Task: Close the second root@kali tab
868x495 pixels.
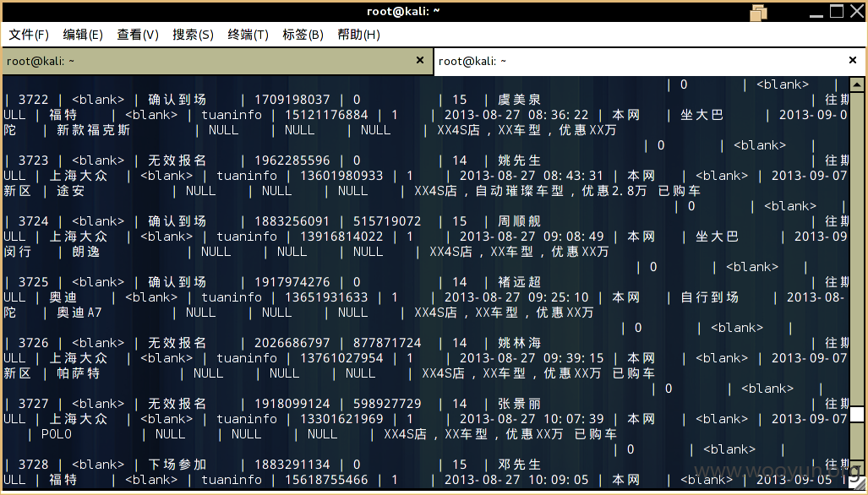Action: tap(853, 60)
